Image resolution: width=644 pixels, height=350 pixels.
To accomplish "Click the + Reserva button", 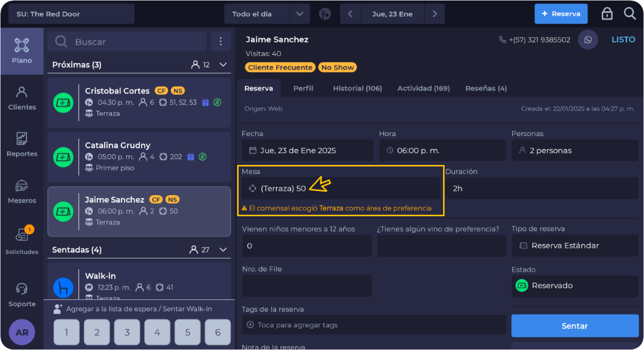I will [561, 14].
